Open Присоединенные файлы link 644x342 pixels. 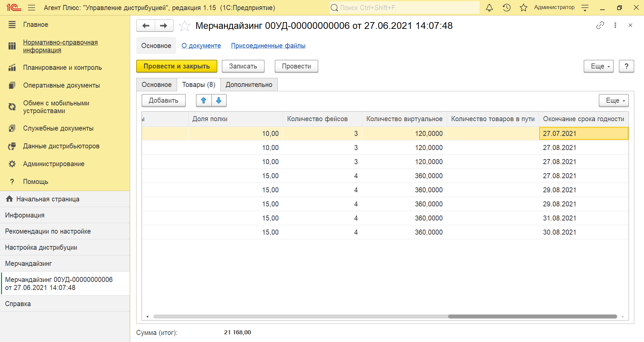pyautogui.click(x=268, y=46)
